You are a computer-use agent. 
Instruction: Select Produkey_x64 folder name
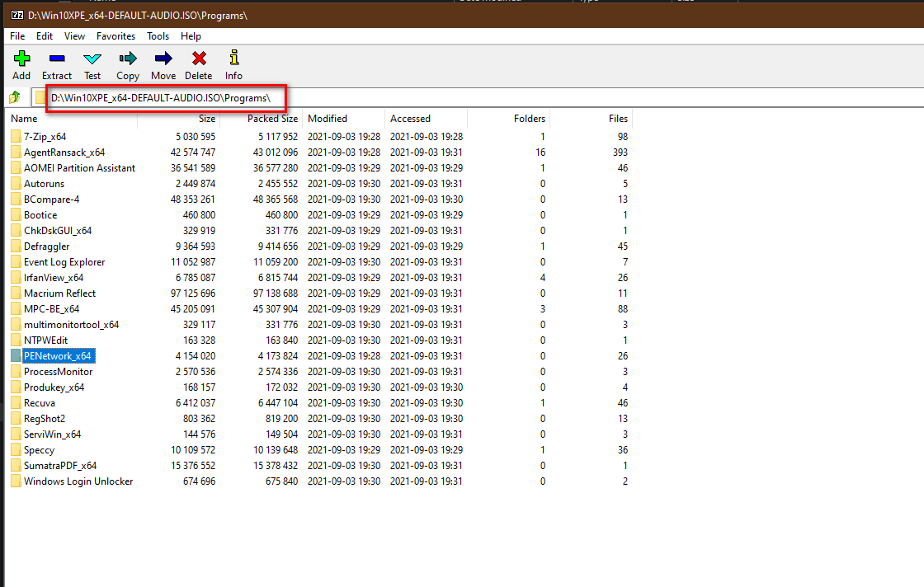54,387
